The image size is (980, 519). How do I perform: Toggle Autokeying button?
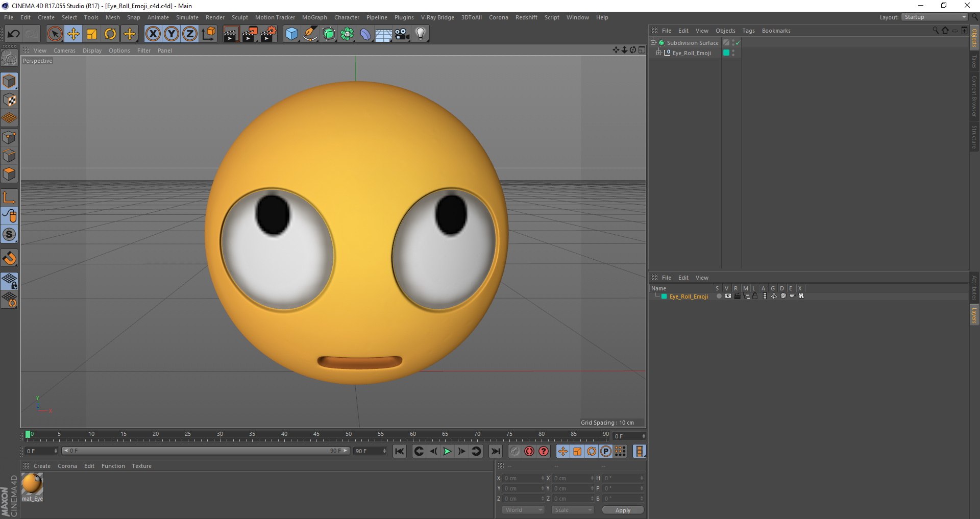529,451
